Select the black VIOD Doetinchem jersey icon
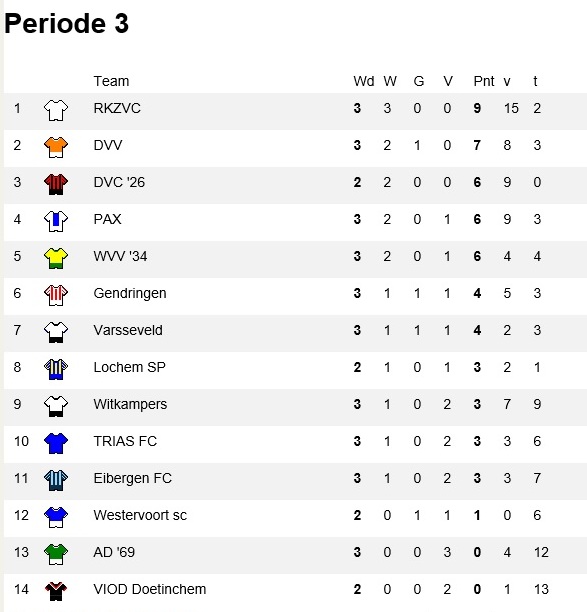Screen dimensions: 587x612 point(56,591)
